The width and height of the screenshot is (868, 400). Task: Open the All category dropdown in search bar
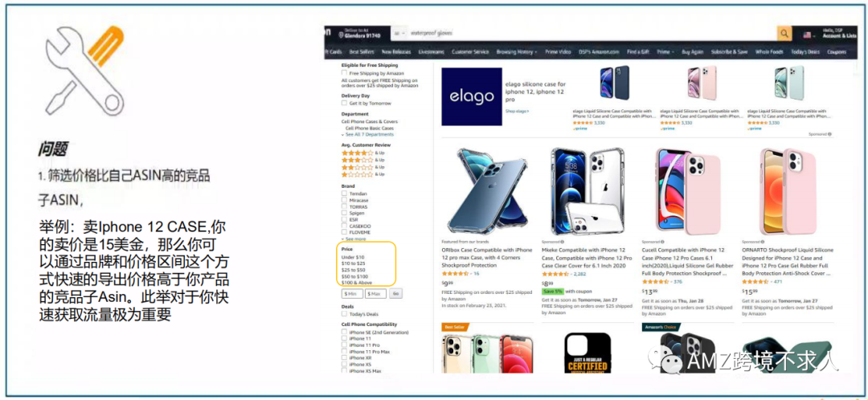399,33
